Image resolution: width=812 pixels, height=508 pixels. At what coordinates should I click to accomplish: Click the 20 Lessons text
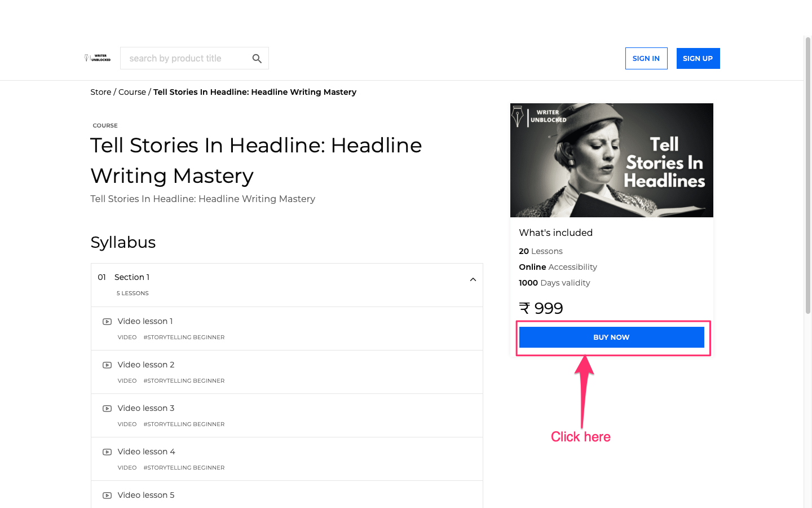[541, 251]
